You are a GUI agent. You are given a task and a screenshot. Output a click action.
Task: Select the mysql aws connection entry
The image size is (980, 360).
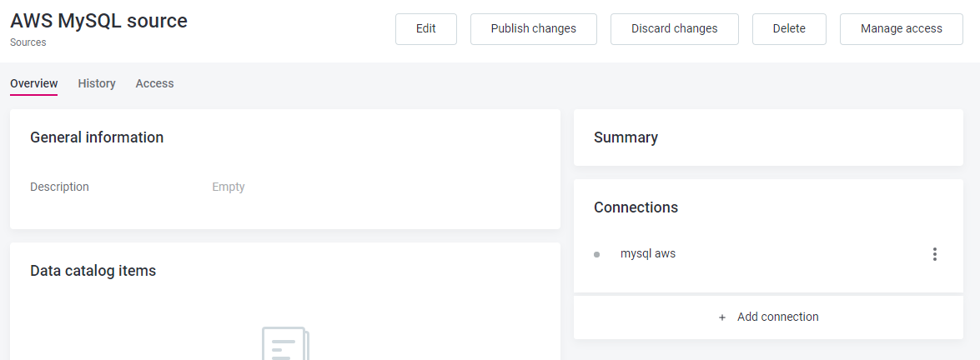648,253
